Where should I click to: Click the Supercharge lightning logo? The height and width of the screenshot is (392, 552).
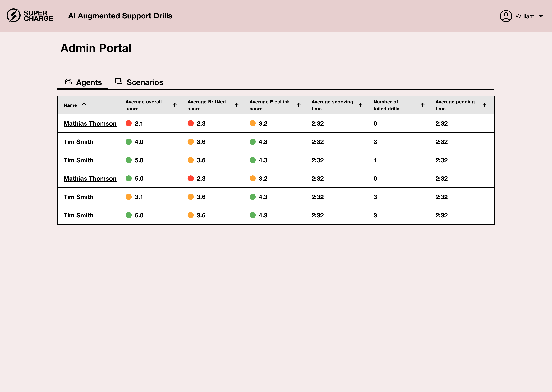pos(14,16)
